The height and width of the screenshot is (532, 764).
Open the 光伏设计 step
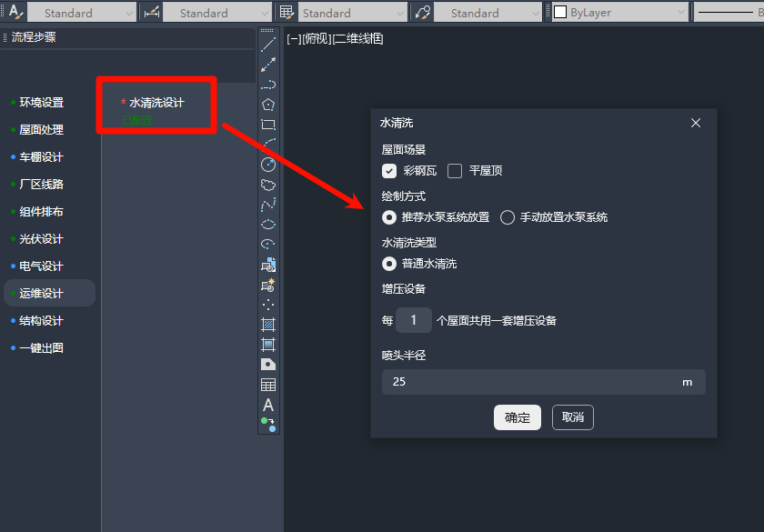pyautogui.click(x=42, y=239)
